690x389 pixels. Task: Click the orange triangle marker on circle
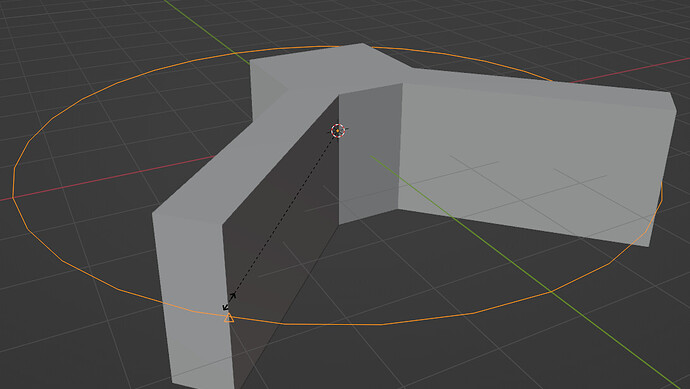(x=229, y=317)
